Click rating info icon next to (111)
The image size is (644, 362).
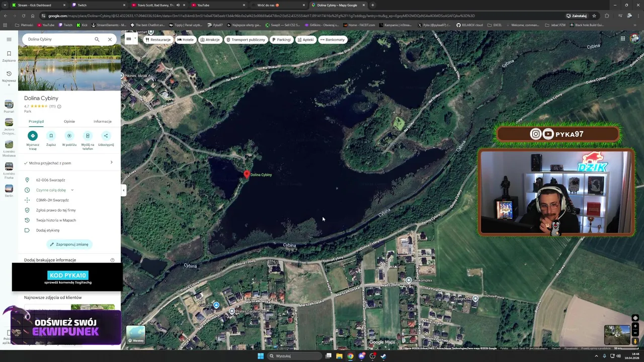click(x=59, y=107)
